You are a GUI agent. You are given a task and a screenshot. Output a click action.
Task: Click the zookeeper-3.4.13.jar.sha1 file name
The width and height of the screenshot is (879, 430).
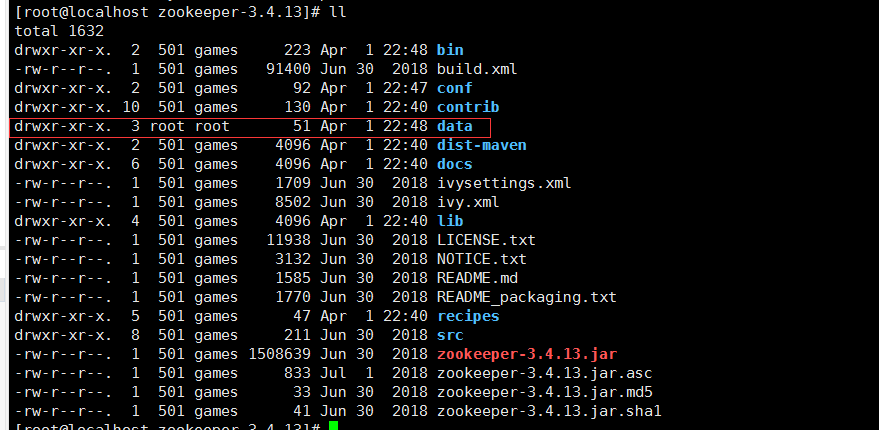point(549,411)
